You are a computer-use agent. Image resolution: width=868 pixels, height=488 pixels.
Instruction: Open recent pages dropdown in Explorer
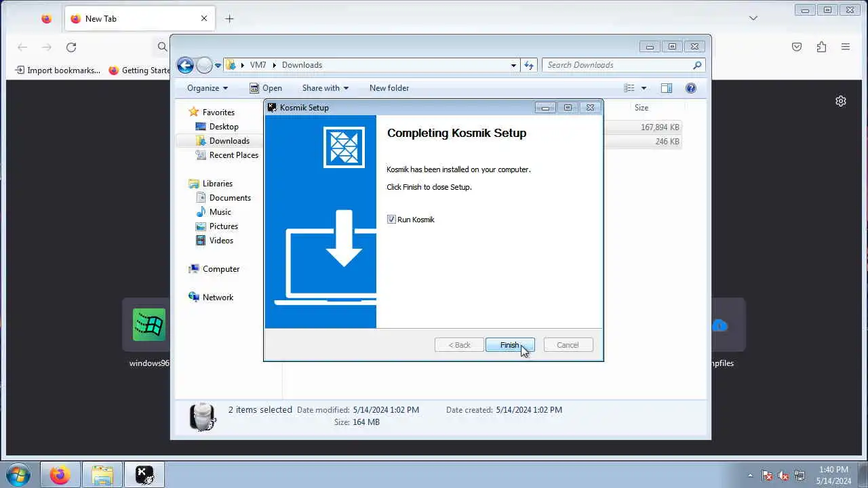pos(218,66)
